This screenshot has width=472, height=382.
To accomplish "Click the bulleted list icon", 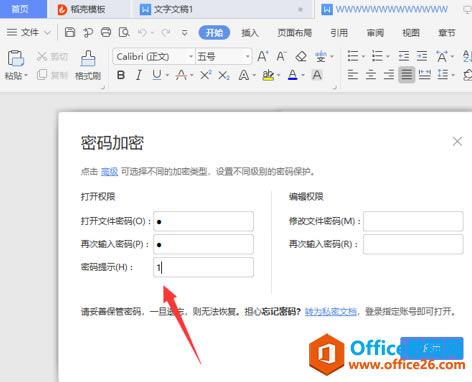I will (353, 56).
